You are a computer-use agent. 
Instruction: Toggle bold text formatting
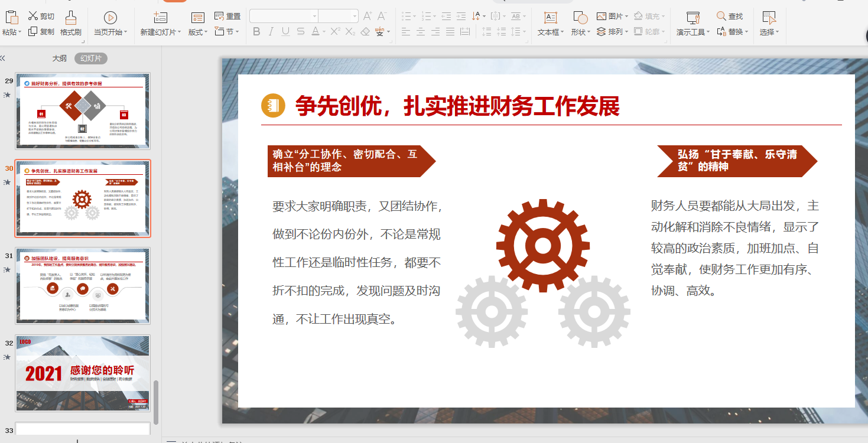[256, 32]
